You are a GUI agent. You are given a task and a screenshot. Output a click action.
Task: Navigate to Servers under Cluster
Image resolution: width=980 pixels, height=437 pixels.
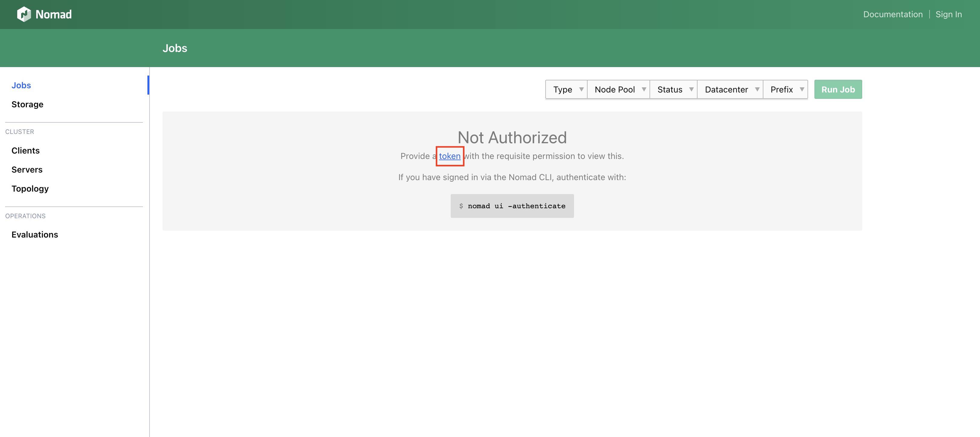tap(27, 170)
